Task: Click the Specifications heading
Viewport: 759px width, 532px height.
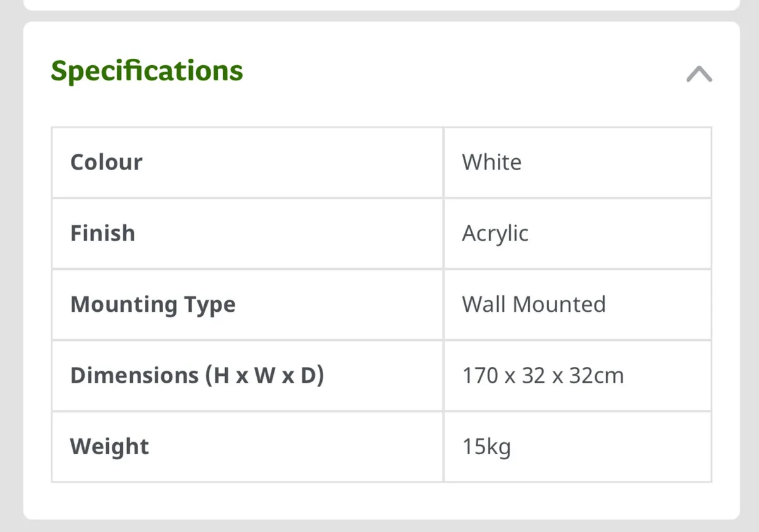Action: [x=147, y=70]
